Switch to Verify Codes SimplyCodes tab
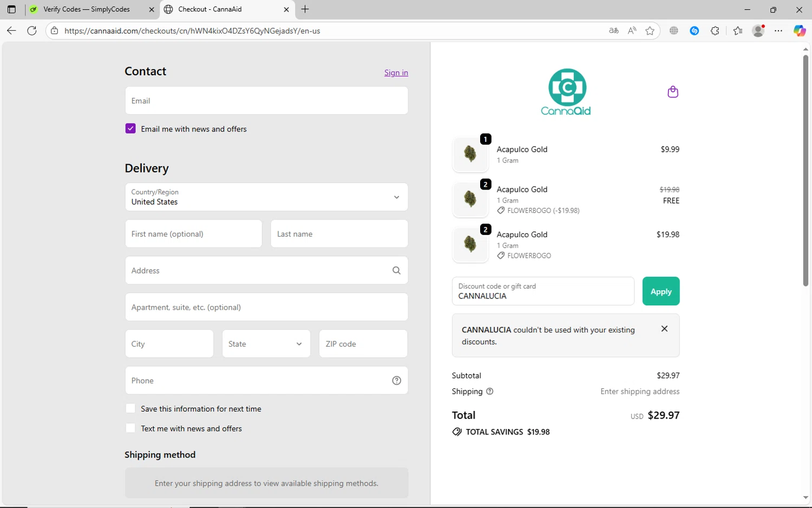This screenshot has height=508, width=812. coord(92,9)
